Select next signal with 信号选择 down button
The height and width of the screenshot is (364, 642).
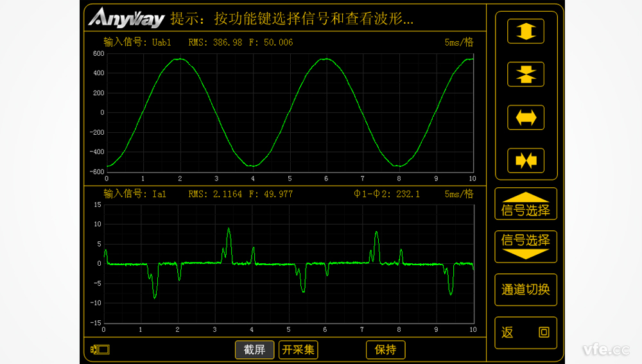click(525, 246)
